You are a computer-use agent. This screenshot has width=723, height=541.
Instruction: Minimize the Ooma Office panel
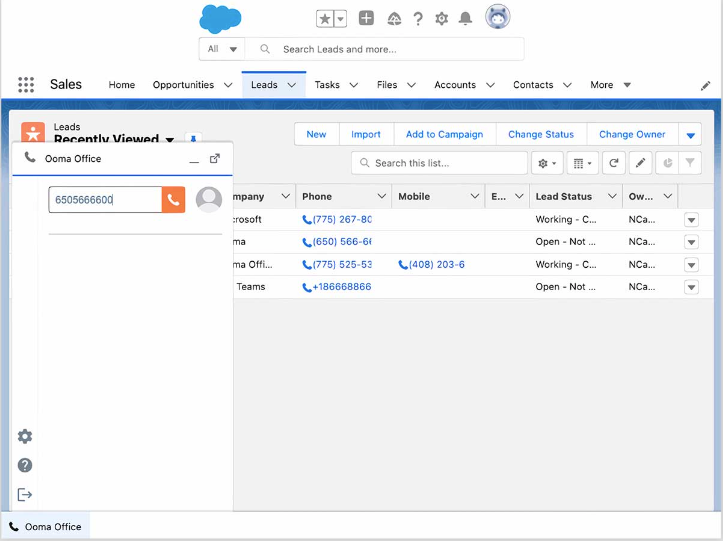[194, 160]
